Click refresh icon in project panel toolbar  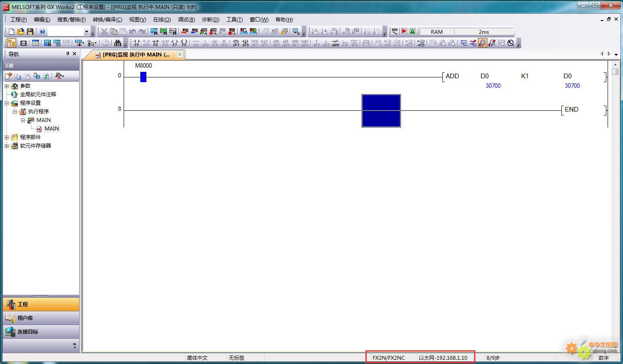coord(46,76)
